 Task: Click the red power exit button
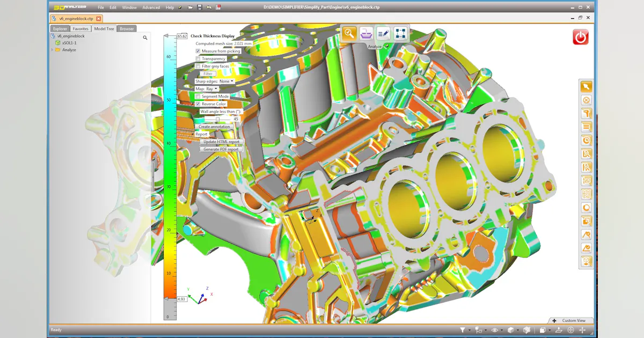[581, 37]
